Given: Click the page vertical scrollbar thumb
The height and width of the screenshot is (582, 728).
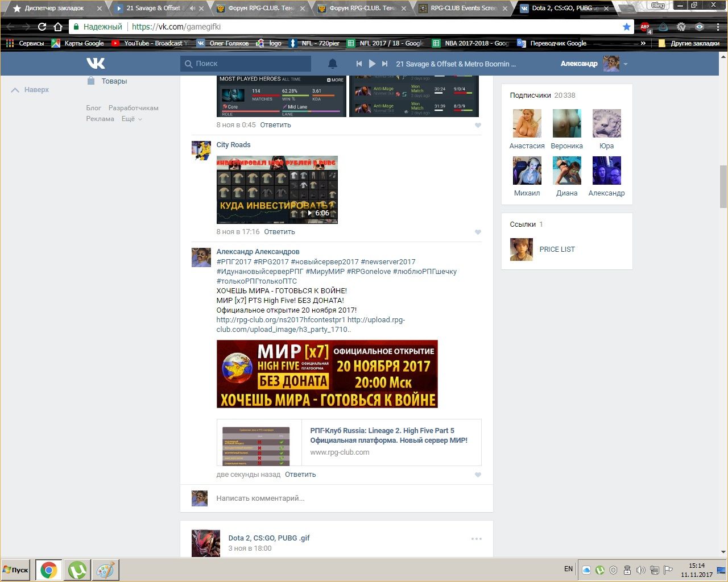Looking at the screenshot, I should (x=723, y=188).
